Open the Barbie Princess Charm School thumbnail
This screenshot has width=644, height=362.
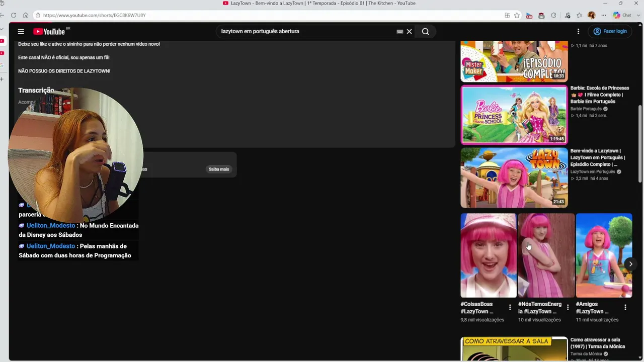click(x=514, y=115)
